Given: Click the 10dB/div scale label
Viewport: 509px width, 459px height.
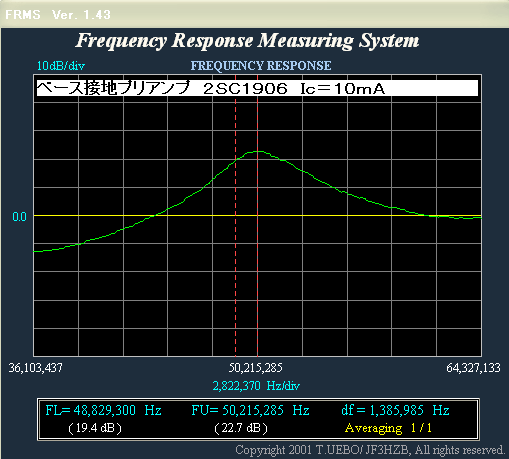Looking at the screenshot, I should (x=61, y=66).
